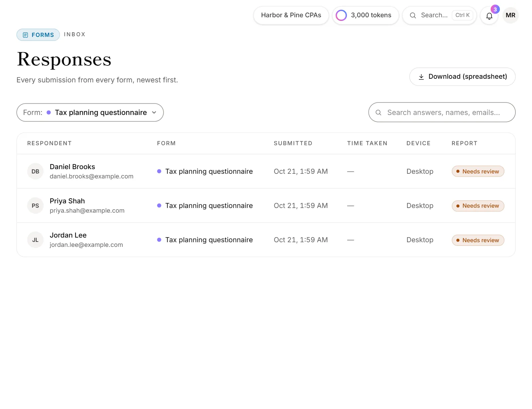
Task: Open the 3,000 tokens button
Action: 365,15
